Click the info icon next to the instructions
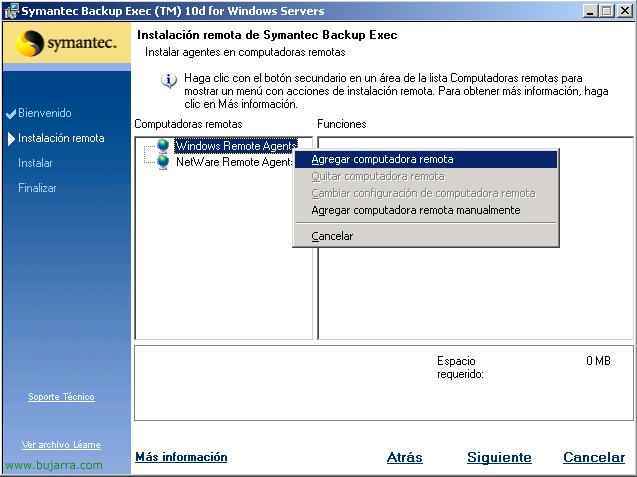The height and width of the screenshot is (477, 637). click(169, 80)
